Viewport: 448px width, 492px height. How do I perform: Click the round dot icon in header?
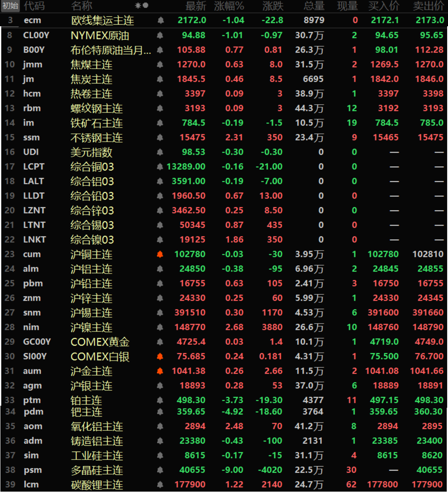pyautogui.click(x=145, y=6)
